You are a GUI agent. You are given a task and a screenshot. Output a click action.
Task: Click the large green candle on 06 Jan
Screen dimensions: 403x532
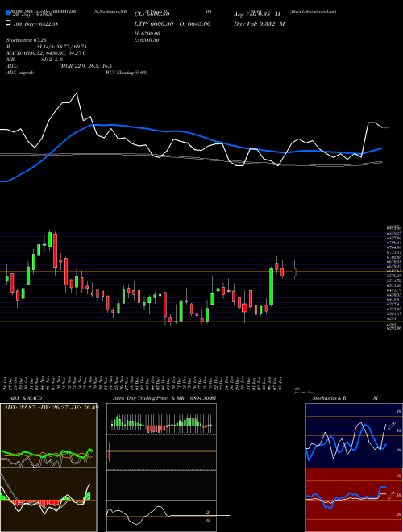272,287
